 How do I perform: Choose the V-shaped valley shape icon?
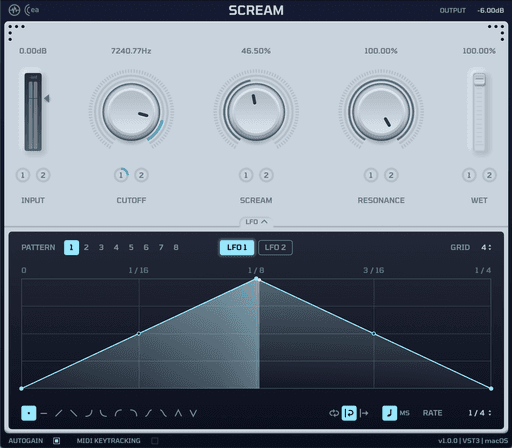[193, 414]
